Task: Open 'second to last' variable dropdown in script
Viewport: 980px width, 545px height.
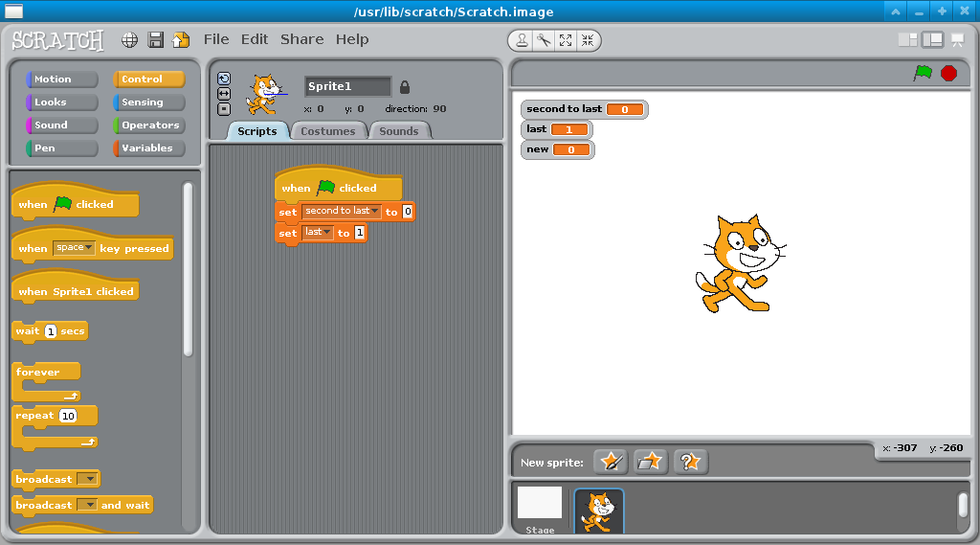Action: tap(375, 212)
